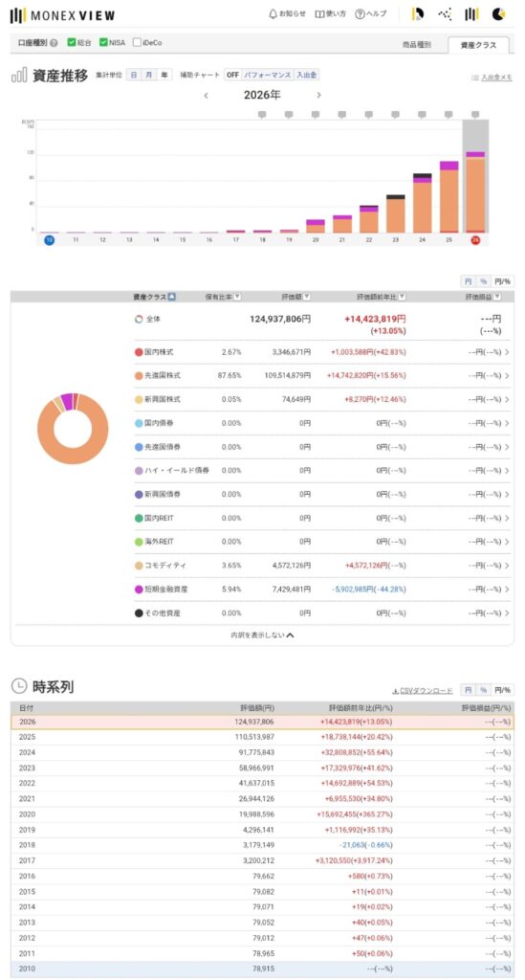525x980 pixels.
Task: Click the MONEX VIEW logo
Action: [x=62, y=15]
